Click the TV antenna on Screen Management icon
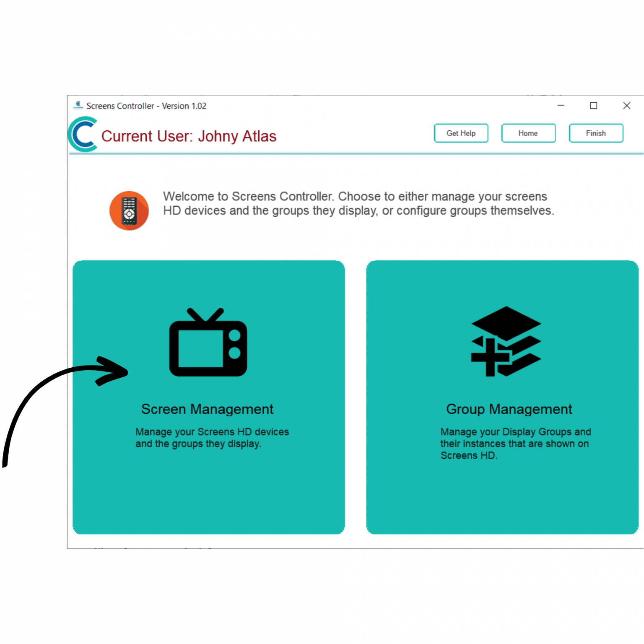644x644 pixels. pyautogui.click(x=205, y=314)
